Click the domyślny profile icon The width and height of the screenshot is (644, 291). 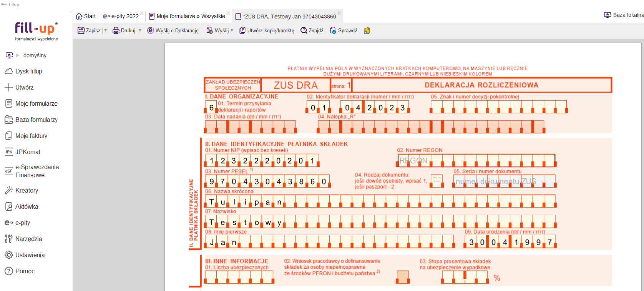(9, 55)
